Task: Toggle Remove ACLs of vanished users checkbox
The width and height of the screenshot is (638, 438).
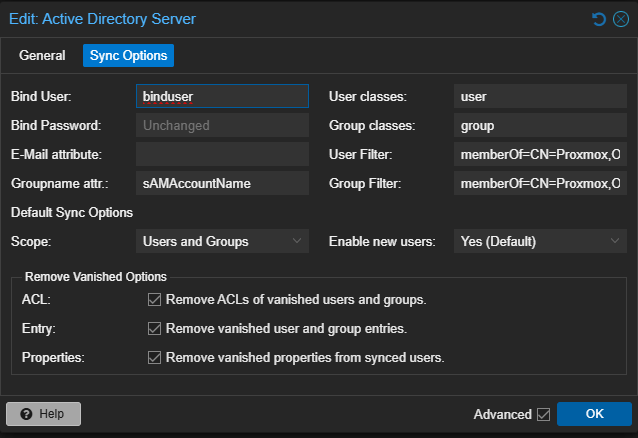Action: [x=154, y=299]
